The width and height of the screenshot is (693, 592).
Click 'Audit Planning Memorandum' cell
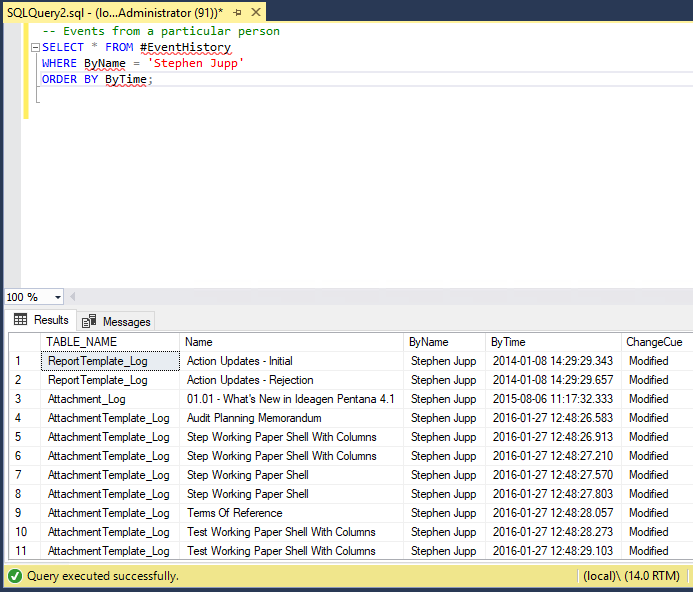(291, 418)
